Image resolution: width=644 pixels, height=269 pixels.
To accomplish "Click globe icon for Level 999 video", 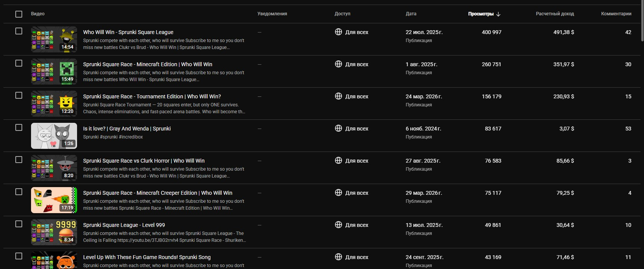I will pyautogui.click(x=338, y=225).
